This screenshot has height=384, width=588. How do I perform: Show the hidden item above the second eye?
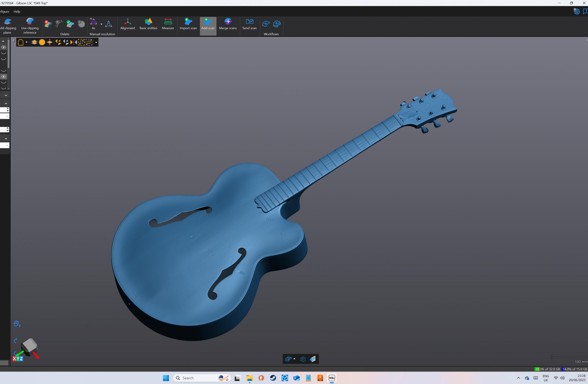[x=4, y=71]
